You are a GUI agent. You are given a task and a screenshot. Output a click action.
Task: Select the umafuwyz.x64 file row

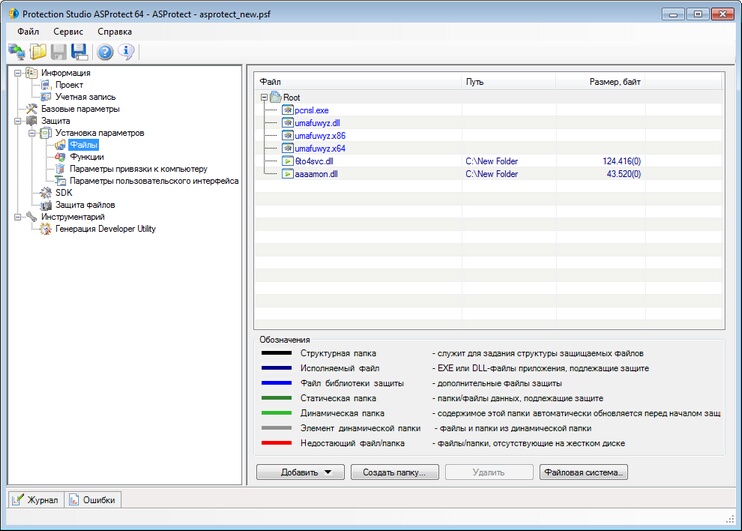tap(489, 148)
